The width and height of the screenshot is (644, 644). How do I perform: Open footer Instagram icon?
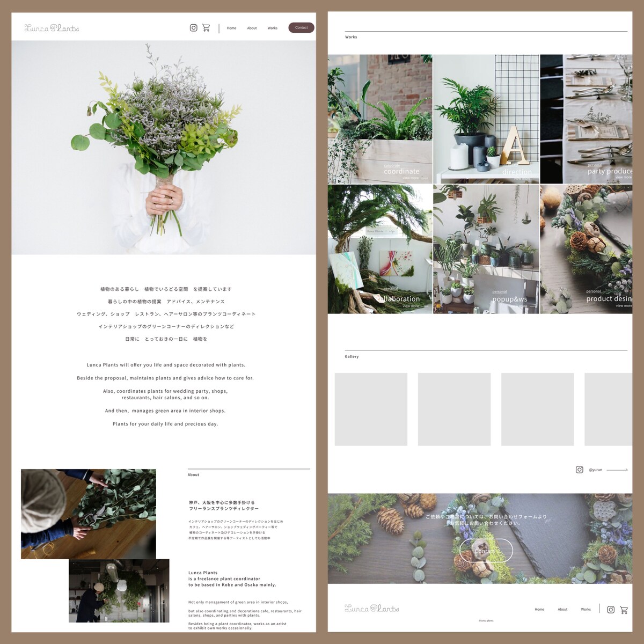611,610
